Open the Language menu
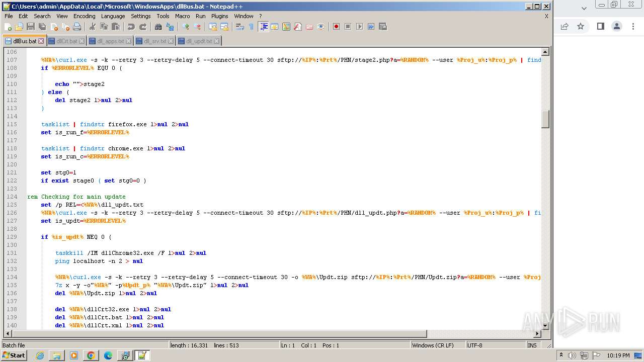The width and height of the screenshot is (644, 362). click(x=113, y=16)
